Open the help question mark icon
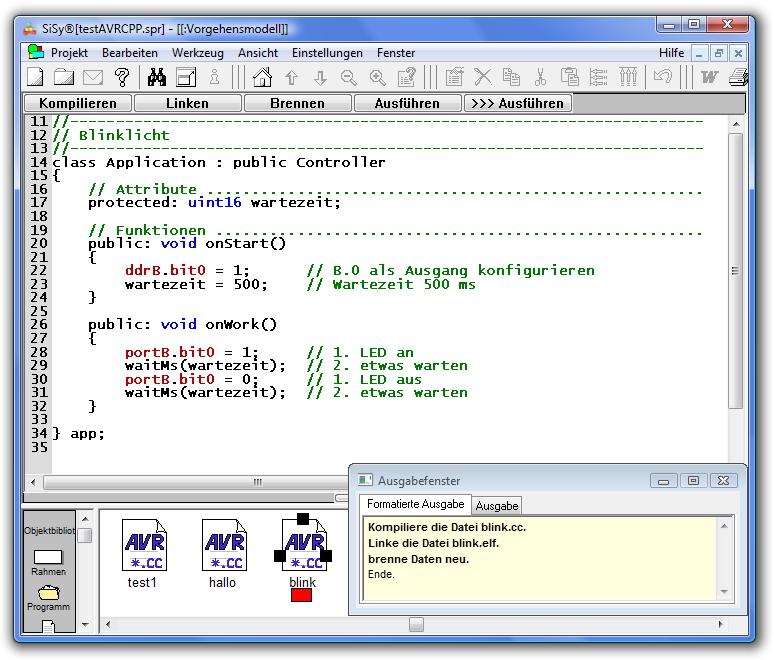774x660 pixels. click(x=122, y=77)
